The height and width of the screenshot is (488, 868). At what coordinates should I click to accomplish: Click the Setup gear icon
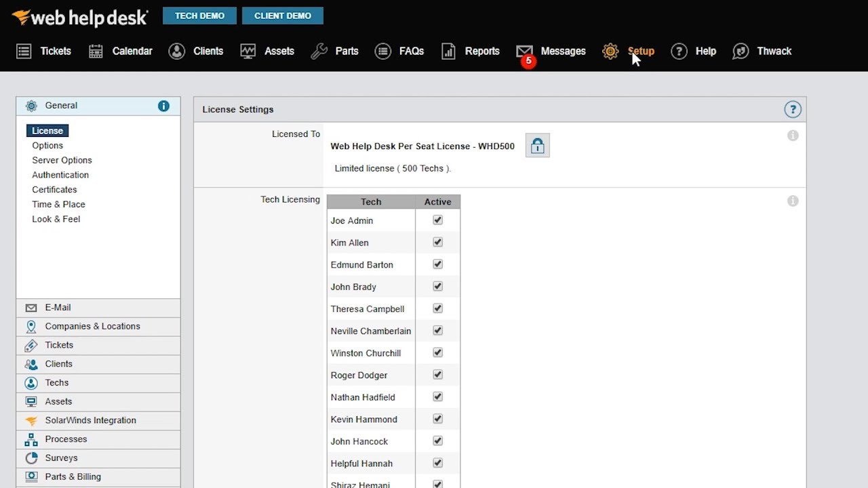pos(610,52)
